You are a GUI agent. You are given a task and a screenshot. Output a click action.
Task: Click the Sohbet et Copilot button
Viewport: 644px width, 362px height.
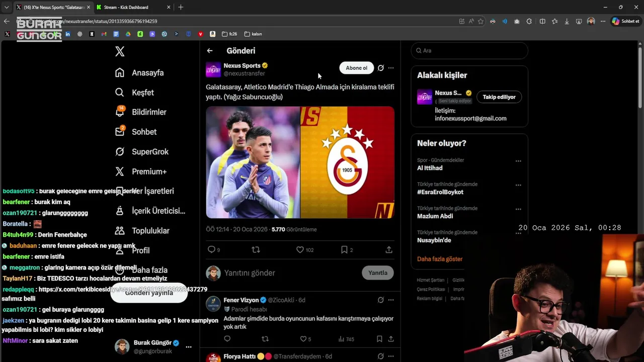pos(626,21)
